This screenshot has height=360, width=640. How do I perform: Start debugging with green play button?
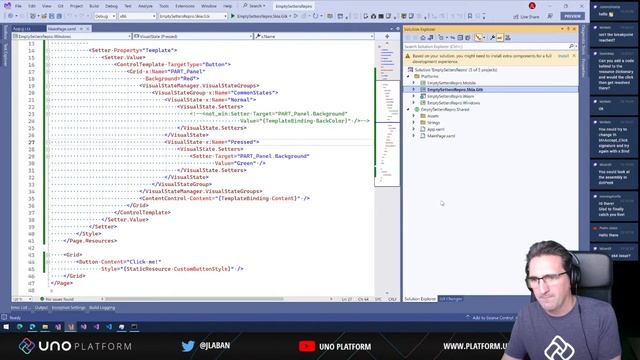(233, 16)
